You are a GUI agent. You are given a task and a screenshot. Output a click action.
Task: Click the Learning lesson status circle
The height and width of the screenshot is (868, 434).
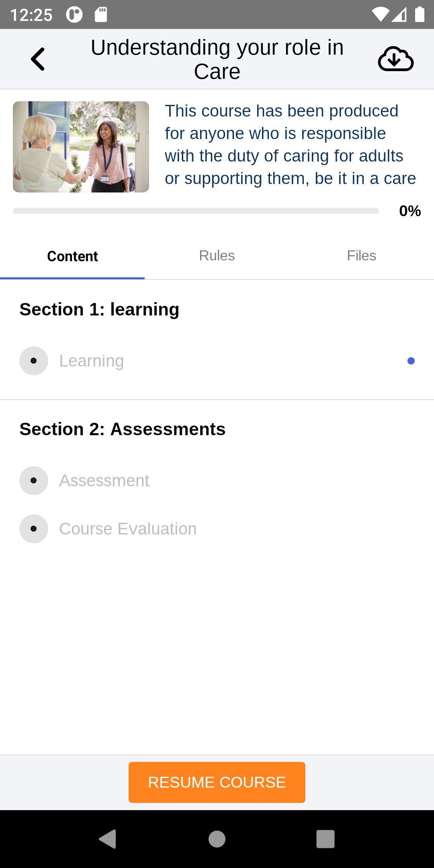click(34, 361)
